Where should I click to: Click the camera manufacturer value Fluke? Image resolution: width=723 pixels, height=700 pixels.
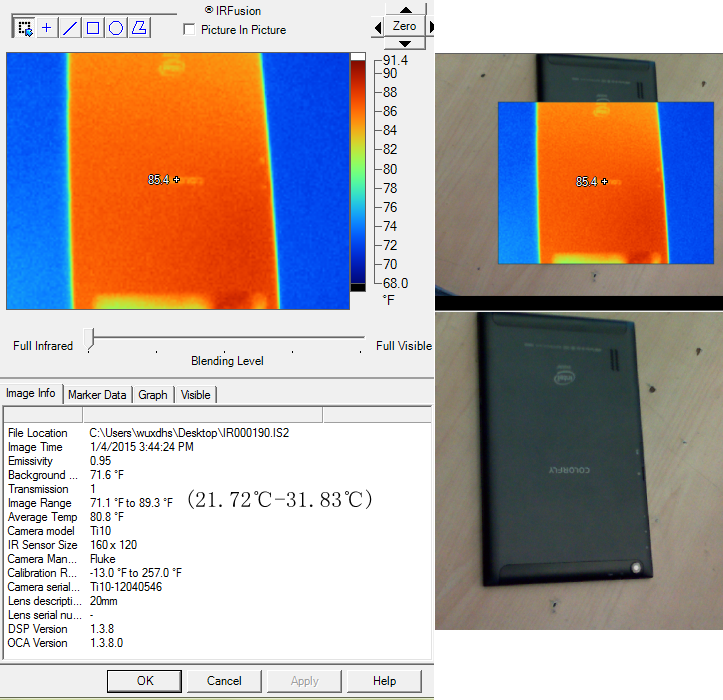103,559
